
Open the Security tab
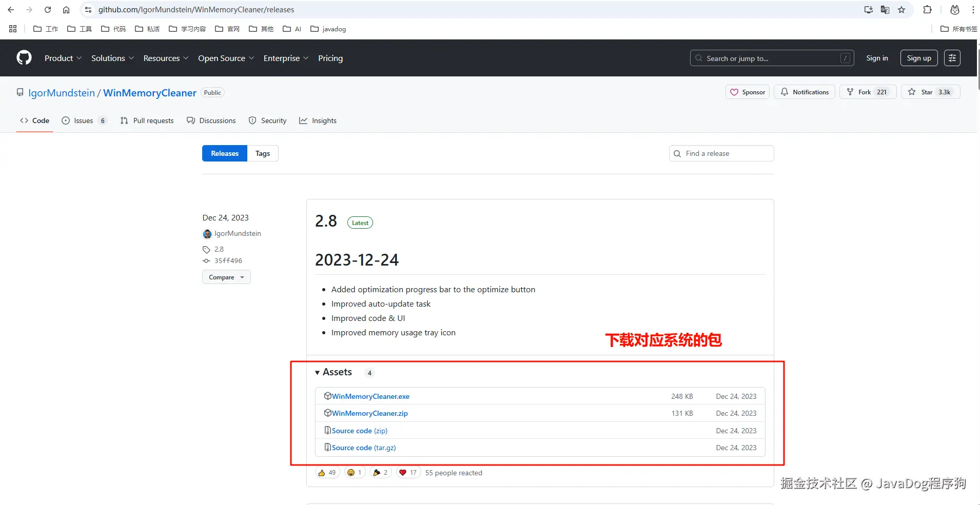(267, 120)
